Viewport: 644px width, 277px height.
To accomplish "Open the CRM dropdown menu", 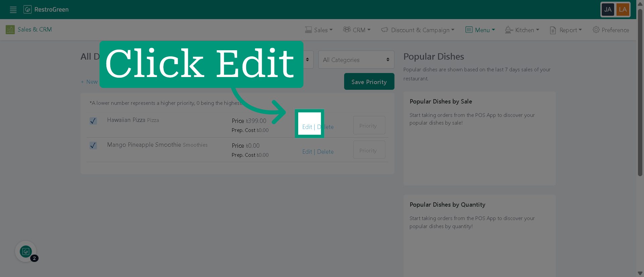I will coord(357,30).
